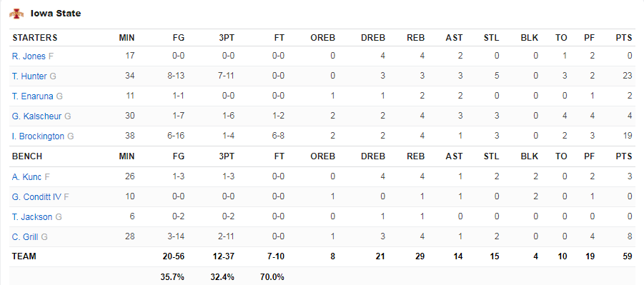
Task: Open G. Kalscheur player page
Action: 37,116
